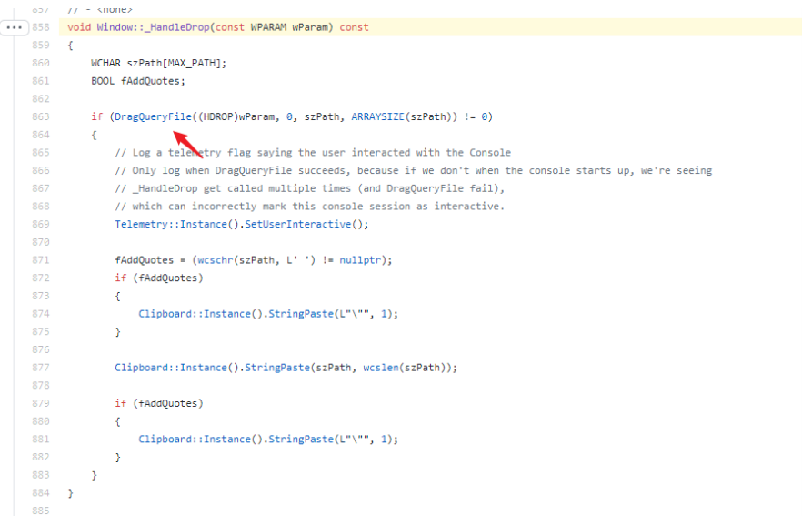Select line number 877
Viewport: 812px width, 516px height.
point(41,368)
